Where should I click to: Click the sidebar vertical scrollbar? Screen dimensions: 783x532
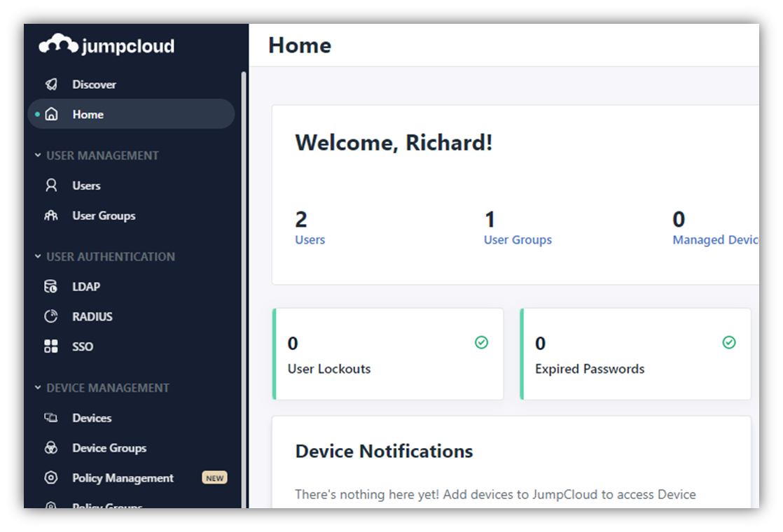pos(244,280)
